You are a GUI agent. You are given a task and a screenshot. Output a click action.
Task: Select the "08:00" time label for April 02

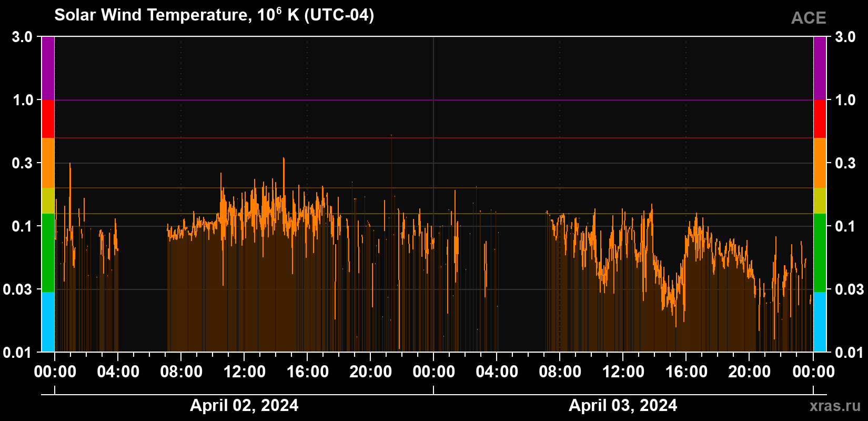[x=181, y=372]
